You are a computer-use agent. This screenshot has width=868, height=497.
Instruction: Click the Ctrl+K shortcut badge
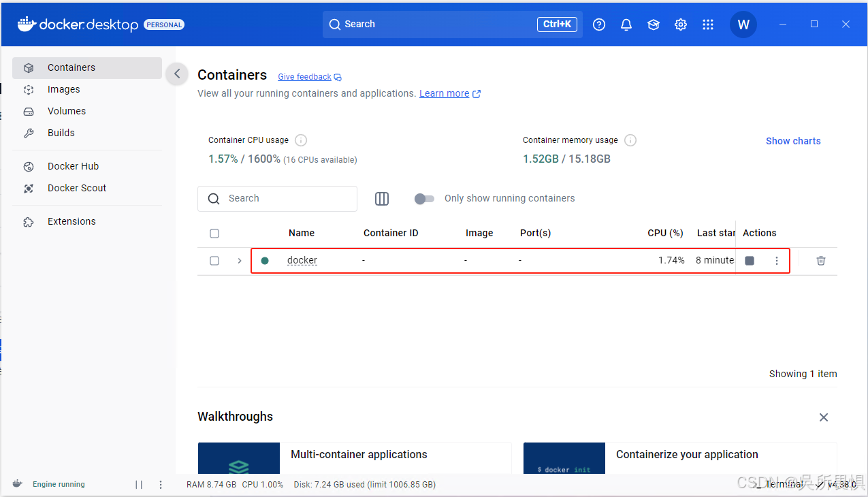557,25
